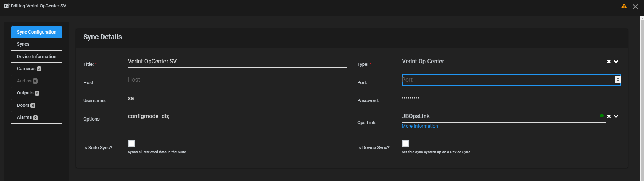The image size is (644, 181).
Task: Click the edit pencil icon beside the title
Action: [7, 6]
